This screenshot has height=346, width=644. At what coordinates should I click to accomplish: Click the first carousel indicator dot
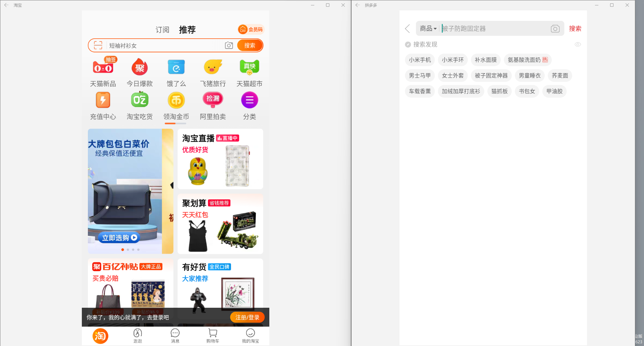pos(123,250)
